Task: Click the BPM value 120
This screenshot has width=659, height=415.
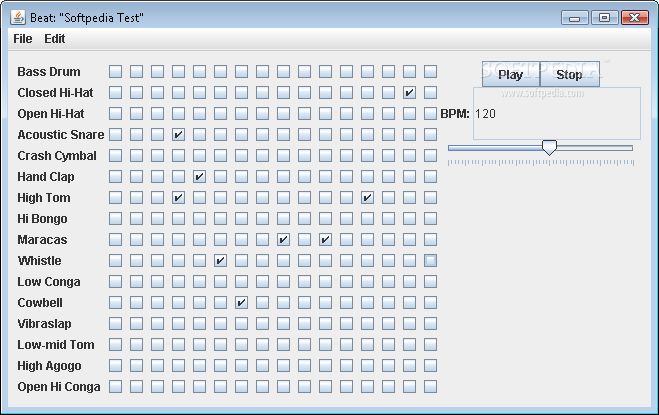Action: (x=485, y=114)
